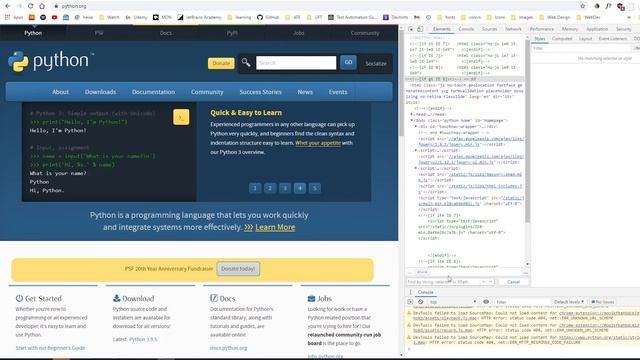This screenshot has height=360, width=640.
Task: Click the console sidebar toggle icon
Action: [x=410, y=302]
